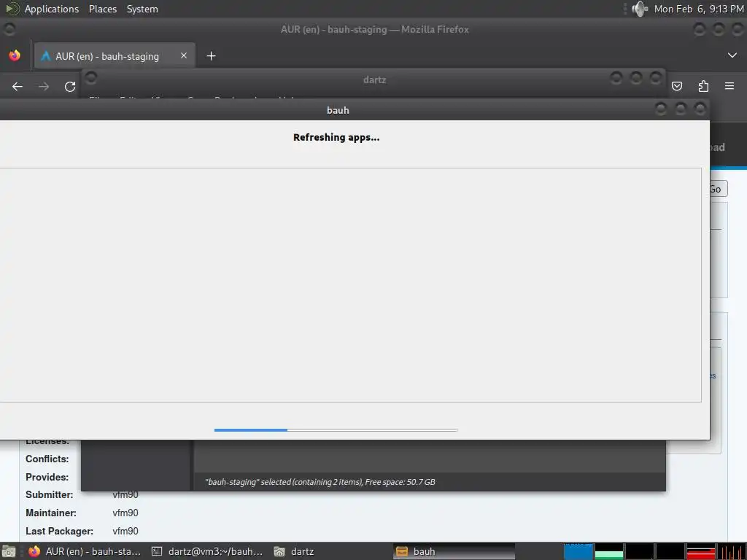Open the Firefox hamburger application menu
Screen dimensions: 747x560
729,86
